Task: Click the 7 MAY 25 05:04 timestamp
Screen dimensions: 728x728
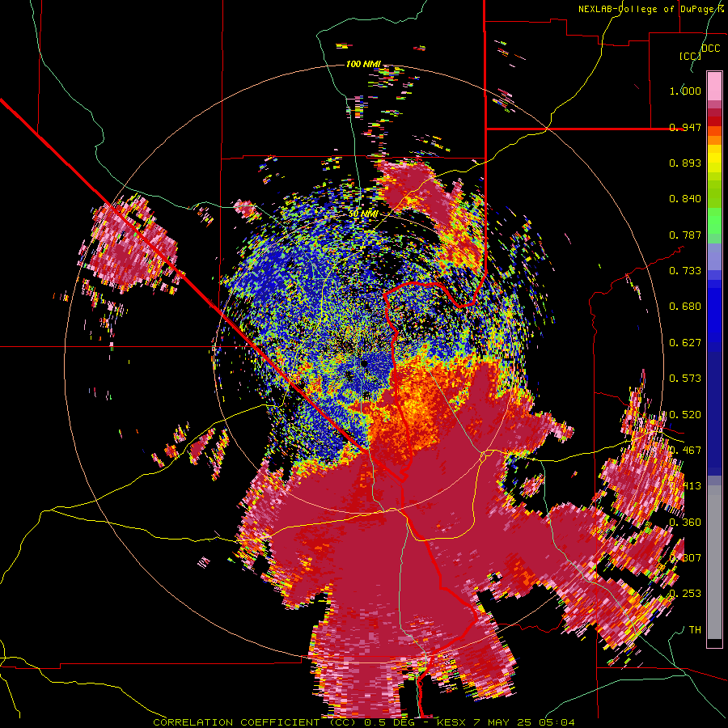Action: (x=524, y=722)
